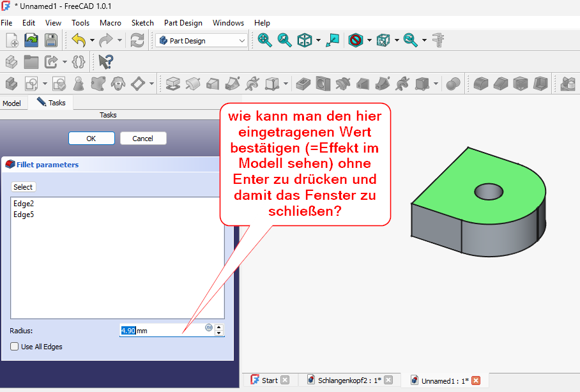The height and width of the screenshot is (392, 580).
Task: Click the New document icon
Action: (x=12, y=40)
